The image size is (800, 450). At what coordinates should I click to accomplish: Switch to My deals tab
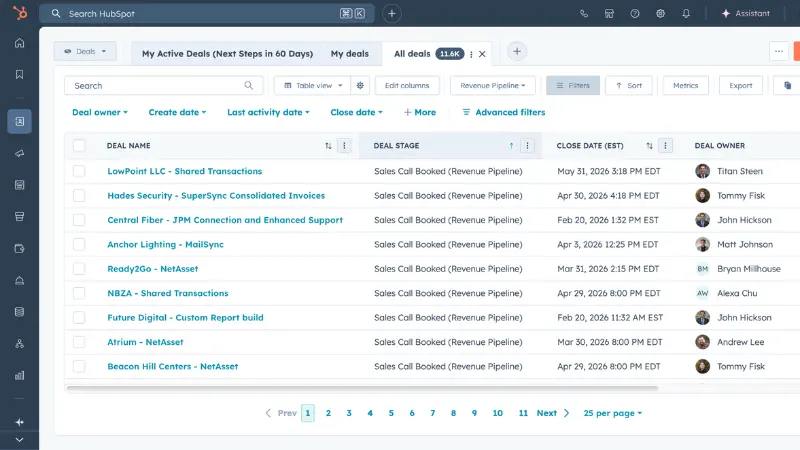349,54
